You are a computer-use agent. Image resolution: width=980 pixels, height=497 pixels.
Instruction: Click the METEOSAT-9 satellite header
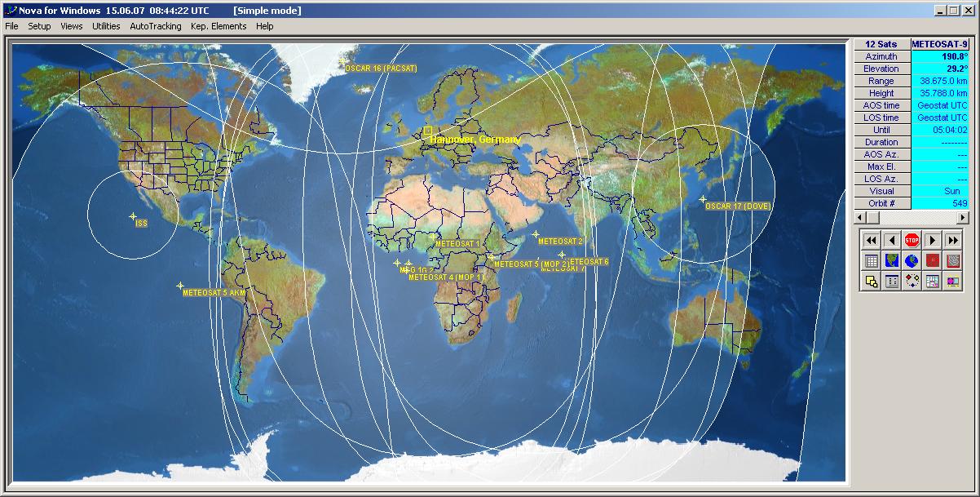[x=939, y=44]
